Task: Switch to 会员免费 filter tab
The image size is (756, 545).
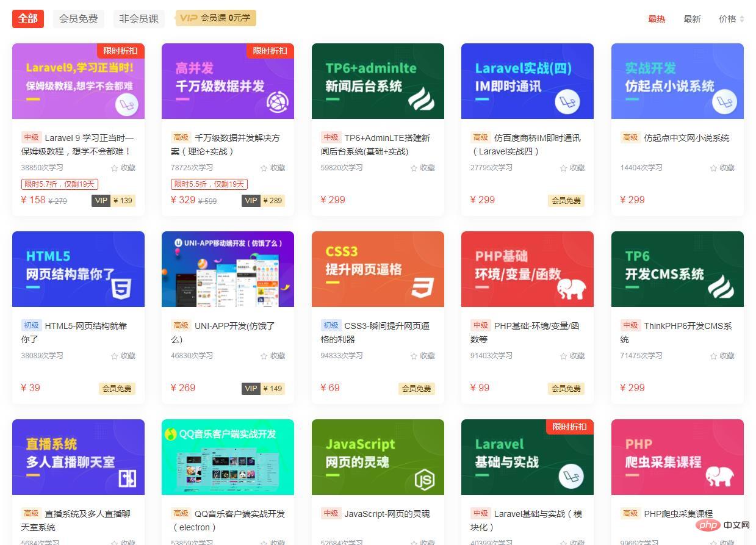Action: point(78,18)
